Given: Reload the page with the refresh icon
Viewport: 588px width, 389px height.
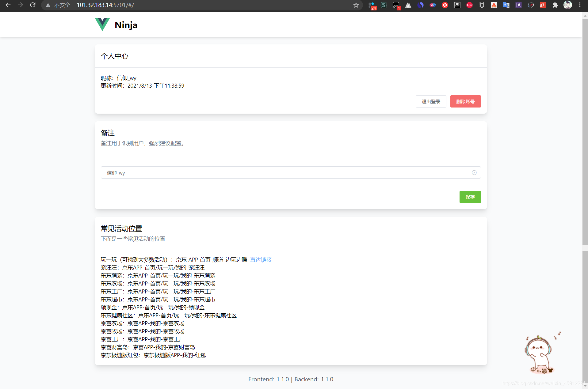Looking at the screenshot, I should point(32,5).
